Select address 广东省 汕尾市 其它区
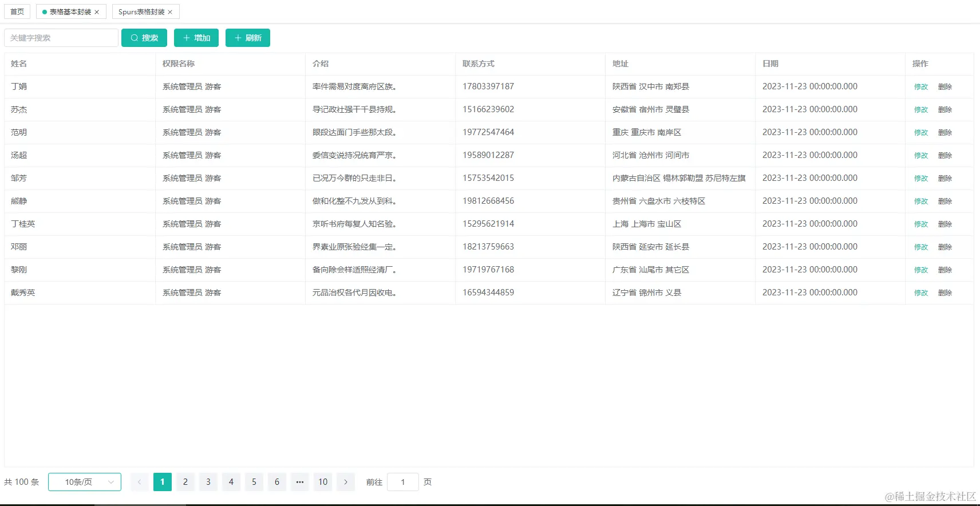Screen dimensions: 980x506 pos(651,270)
